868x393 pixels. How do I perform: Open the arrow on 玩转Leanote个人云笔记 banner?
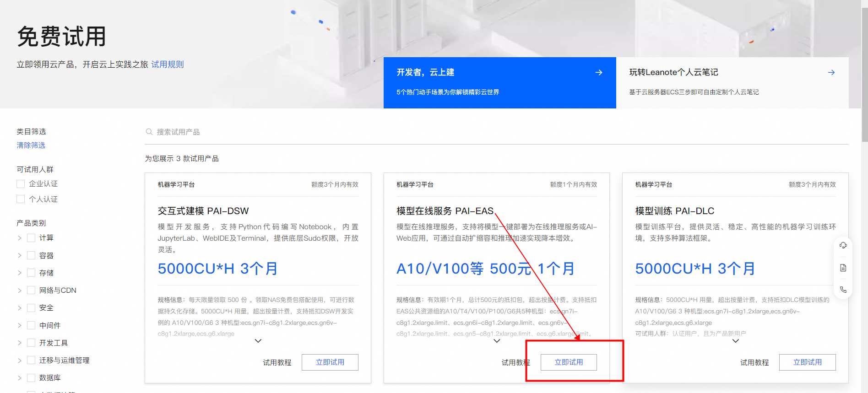click(x=831, y=72)
